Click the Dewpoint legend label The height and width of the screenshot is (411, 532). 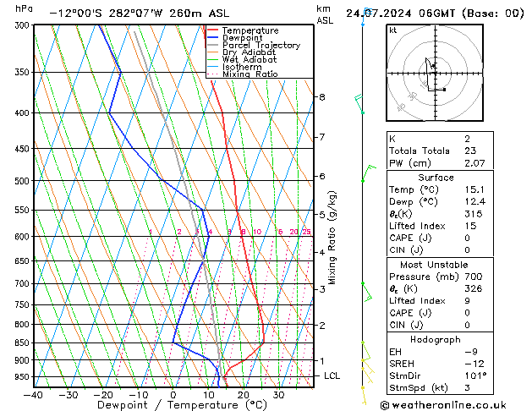(x=242, y=38)
